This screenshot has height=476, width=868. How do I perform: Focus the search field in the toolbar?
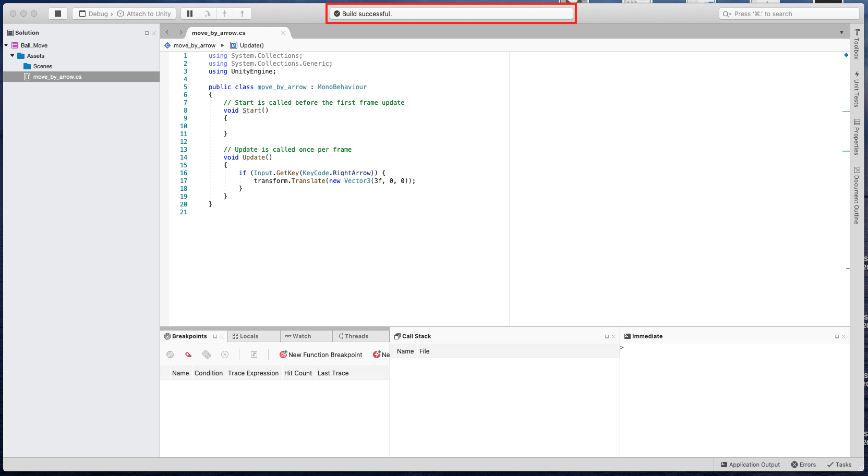(x=789, y=14)
